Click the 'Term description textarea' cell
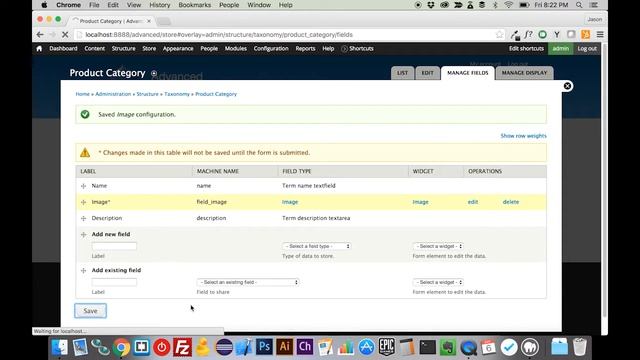Viewport: 640px width, 360px height. tap(316, 218)
